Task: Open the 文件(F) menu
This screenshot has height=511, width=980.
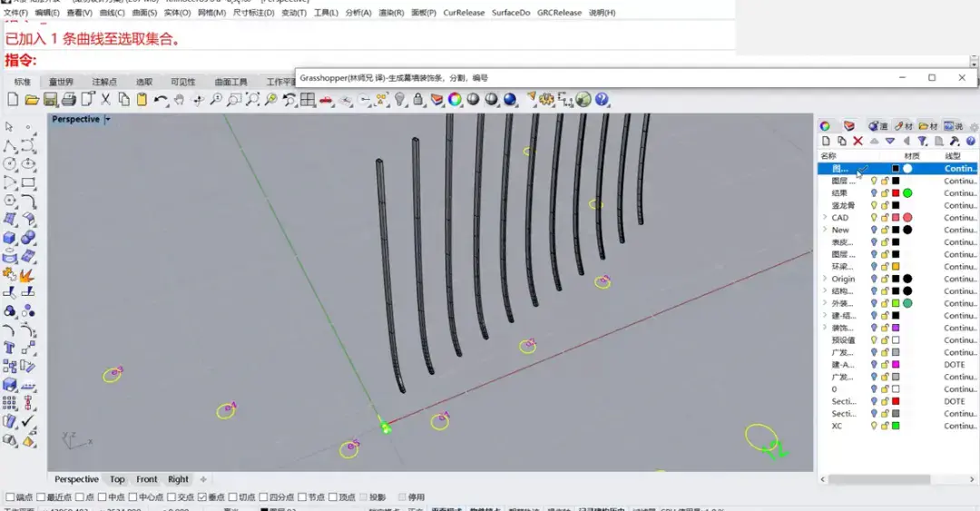Action: pos(15,13)
